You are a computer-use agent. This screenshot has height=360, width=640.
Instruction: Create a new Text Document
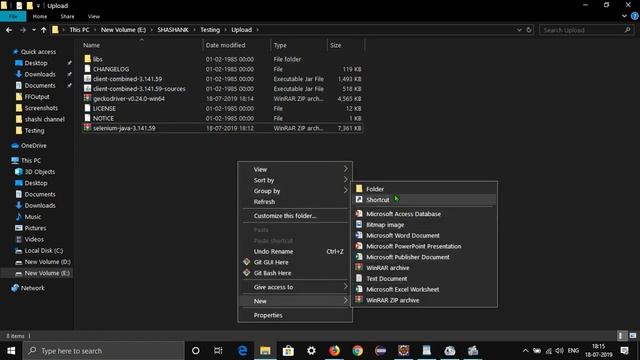(x=424, y=278)
